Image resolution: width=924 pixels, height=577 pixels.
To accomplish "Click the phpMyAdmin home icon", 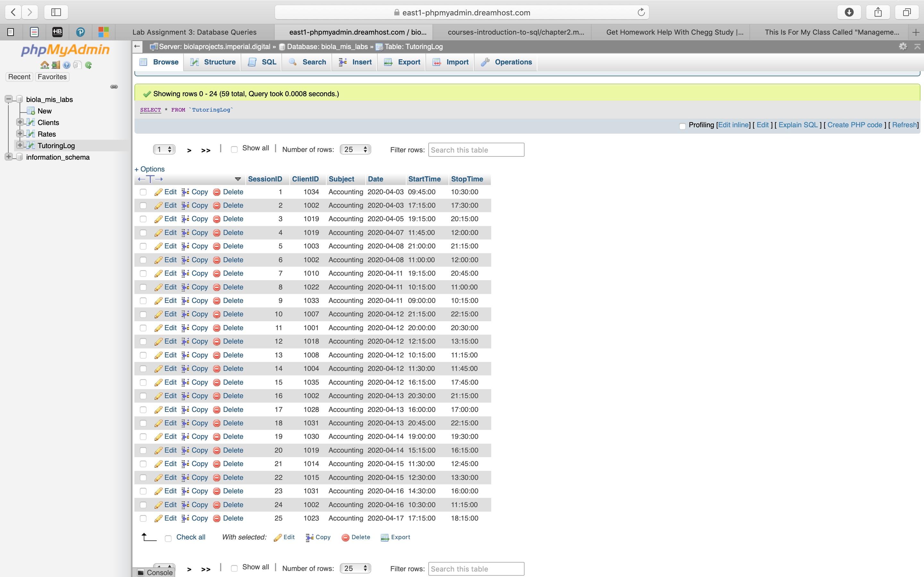I will point(44,65).
